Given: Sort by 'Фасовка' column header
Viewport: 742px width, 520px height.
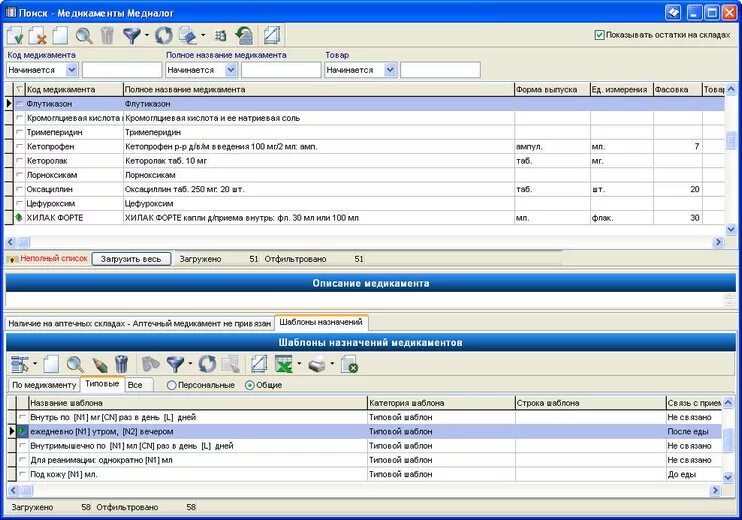Looking at the screenshot, I should pos(677,89).
